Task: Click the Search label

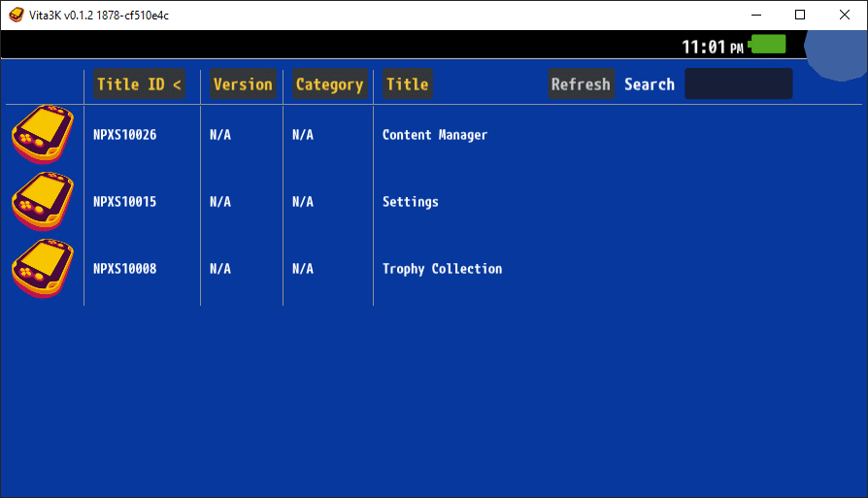Action: (x=650, y=84)
